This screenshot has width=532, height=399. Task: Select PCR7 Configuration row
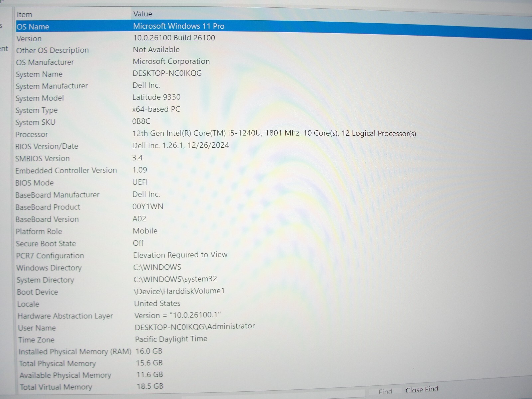[50, 256]
